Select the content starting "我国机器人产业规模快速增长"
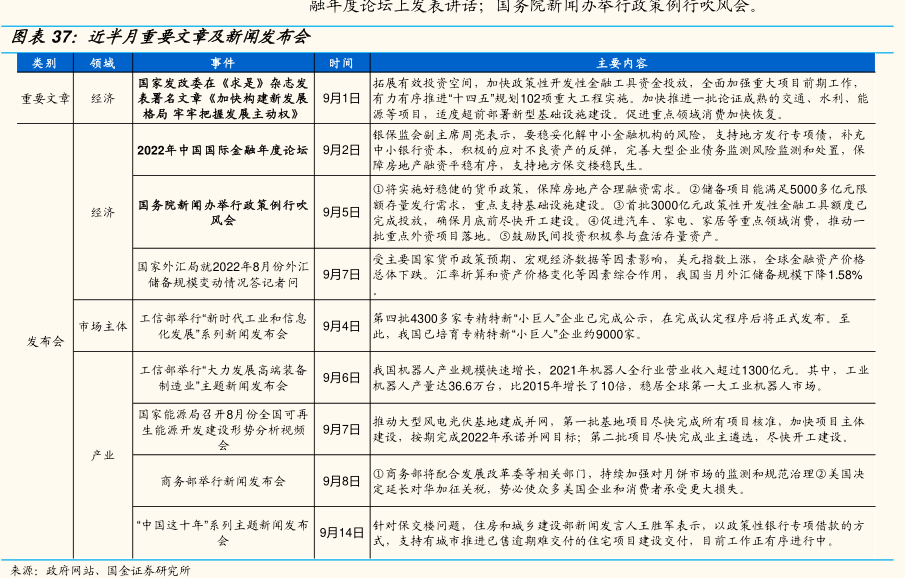 click(x=621, y=378)
